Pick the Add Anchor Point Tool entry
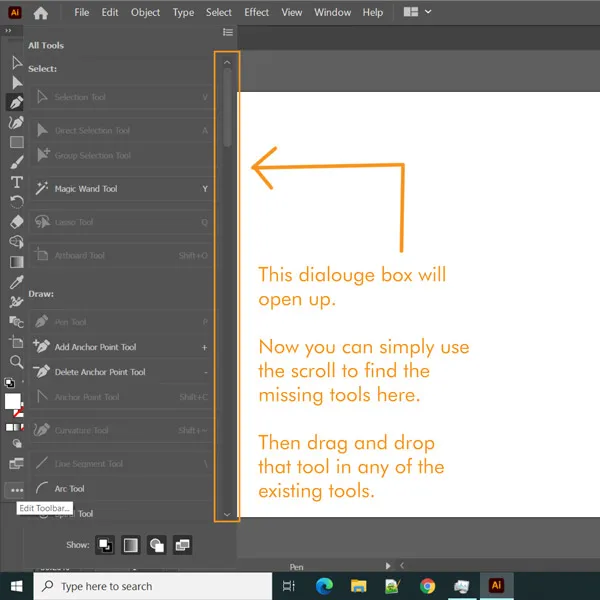This screenshot has width=600, height=600. click(95, 347)
